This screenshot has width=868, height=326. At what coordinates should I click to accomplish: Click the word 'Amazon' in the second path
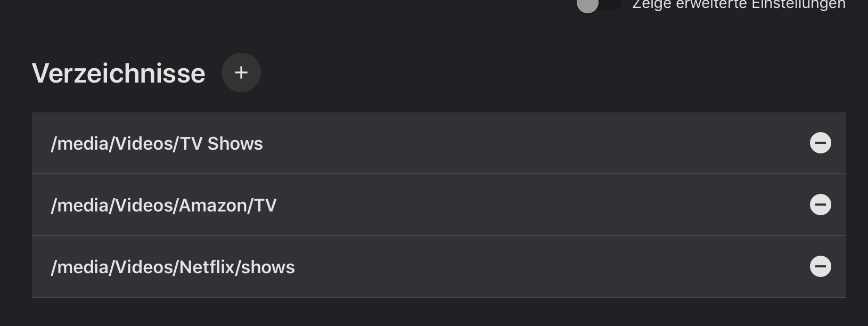click(213, 206)
